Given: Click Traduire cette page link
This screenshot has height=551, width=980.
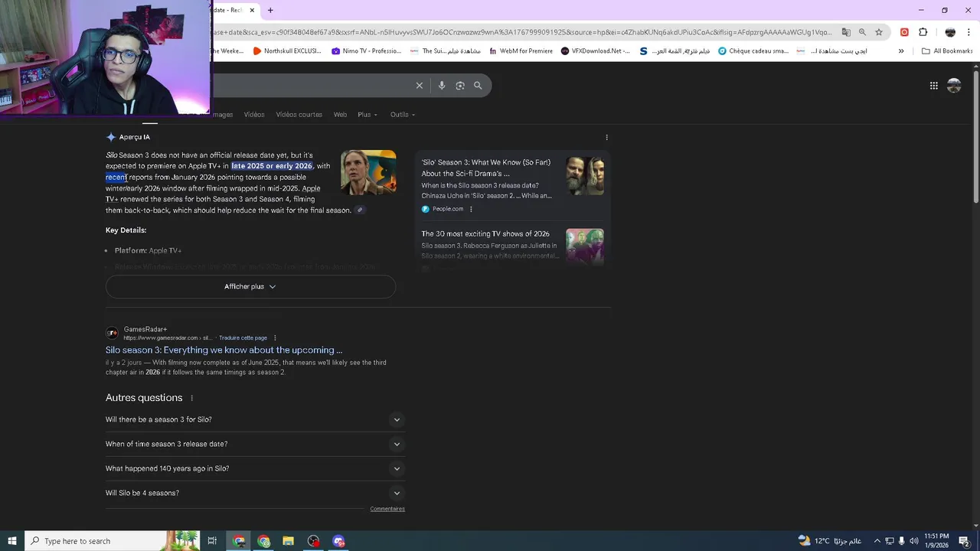Looking at the screenshot, I should [x=243, y=337].
